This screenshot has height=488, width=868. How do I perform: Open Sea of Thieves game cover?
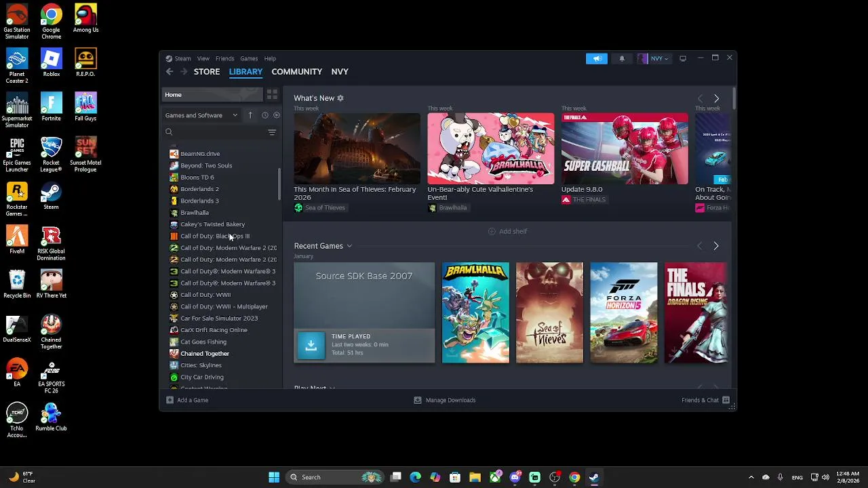tap(549, 312)
